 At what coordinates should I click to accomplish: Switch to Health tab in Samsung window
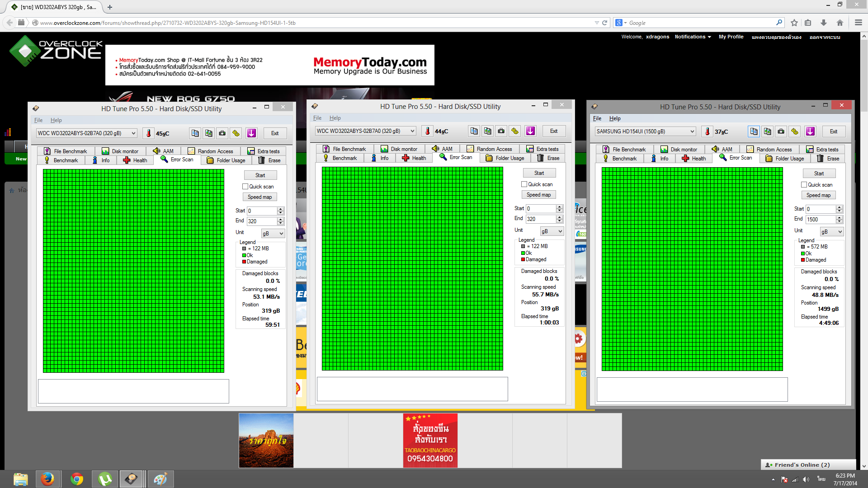(x=694, y=159)
